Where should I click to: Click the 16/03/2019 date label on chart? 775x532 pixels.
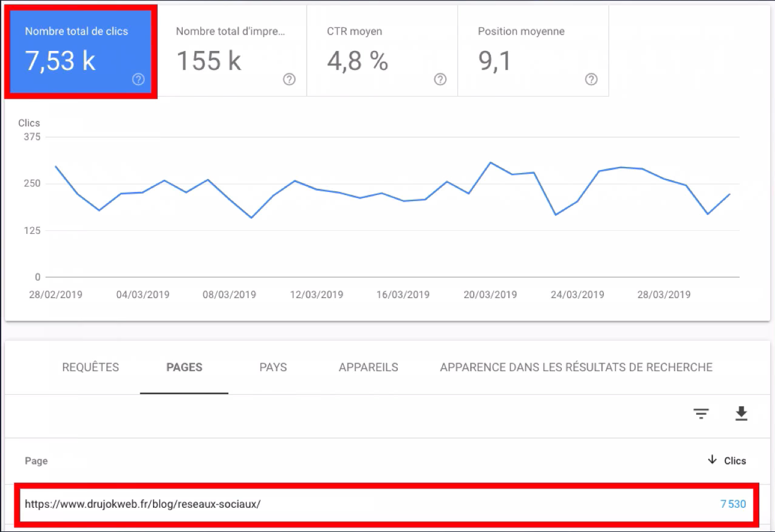(x=403, y=295)
